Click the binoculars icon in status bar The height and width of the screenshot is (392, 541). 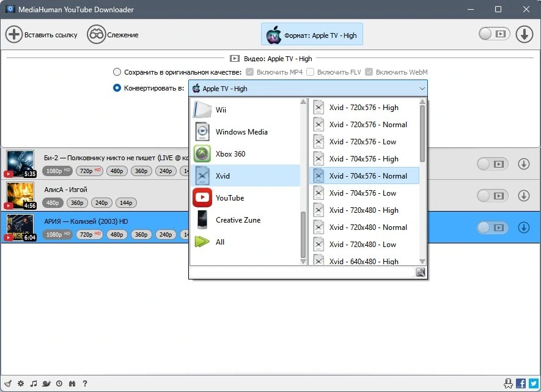point(72,383)
